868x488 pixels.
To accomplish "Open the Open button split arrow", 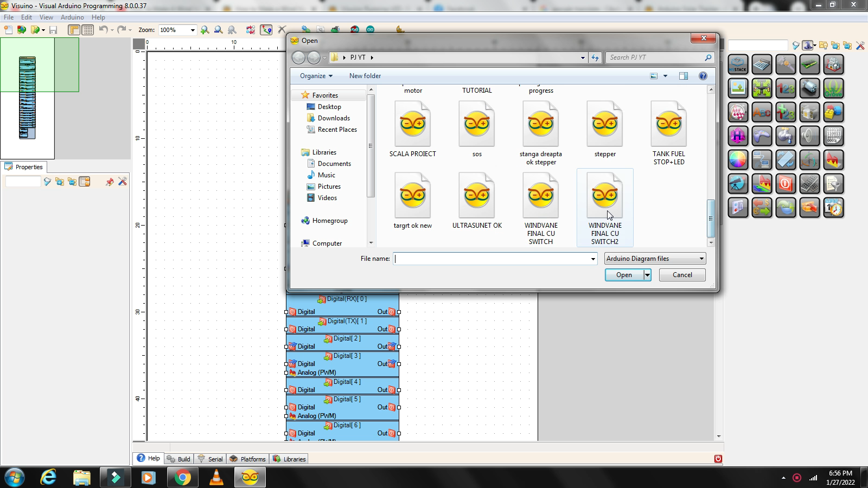I will [647, 275].
